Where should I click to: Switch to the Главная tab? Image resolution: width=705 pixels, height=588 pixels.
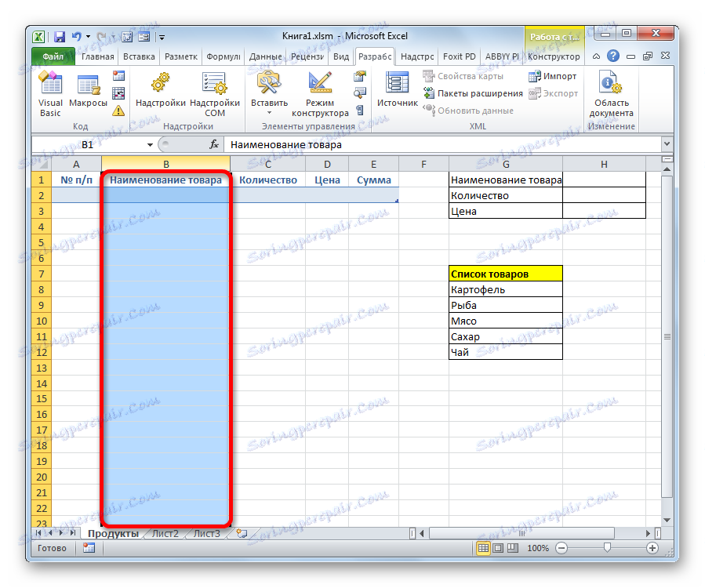[97, 56]
